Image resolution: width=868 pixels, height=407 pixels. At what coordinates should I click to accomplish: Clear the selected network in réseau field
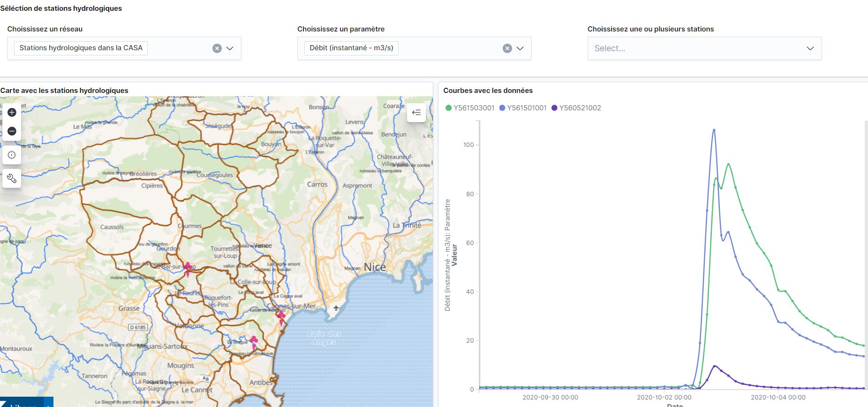coord(217,48)
